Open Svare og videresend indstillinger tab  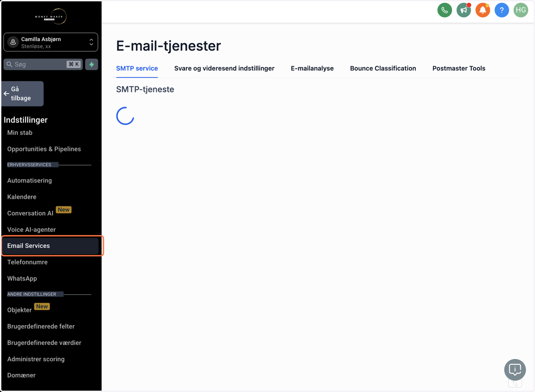[224, 68]
